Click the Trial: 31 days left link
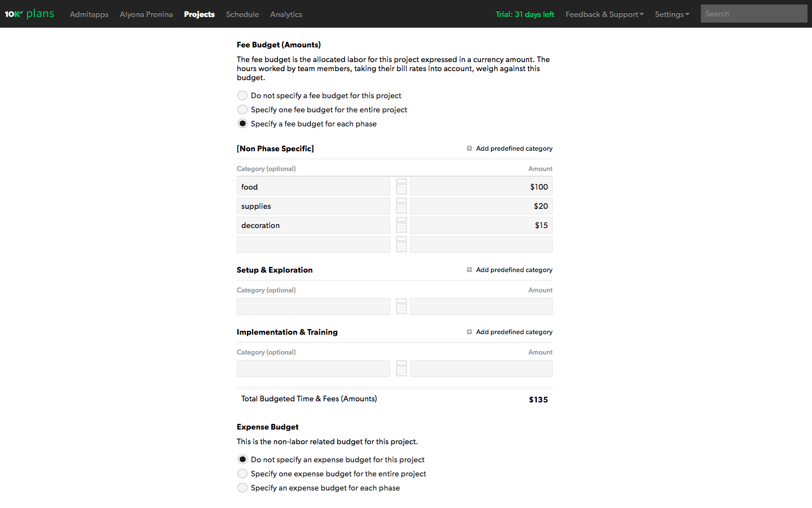Image resolution: width=812 pixels, height=508 pixels. (524, 14)
